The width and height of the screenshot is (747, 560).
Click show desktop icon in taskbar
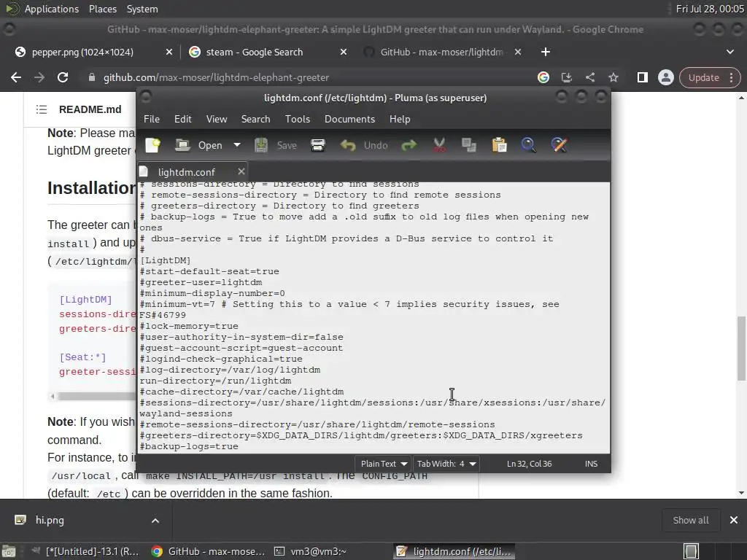9,551
